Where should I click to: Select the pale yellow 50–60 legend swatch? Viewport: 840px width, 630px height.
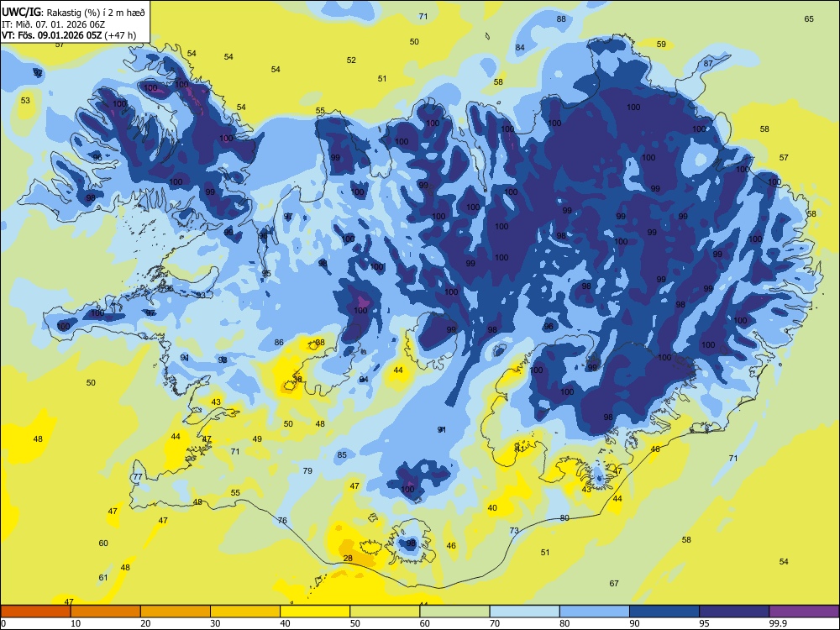(x=385, y=612)
